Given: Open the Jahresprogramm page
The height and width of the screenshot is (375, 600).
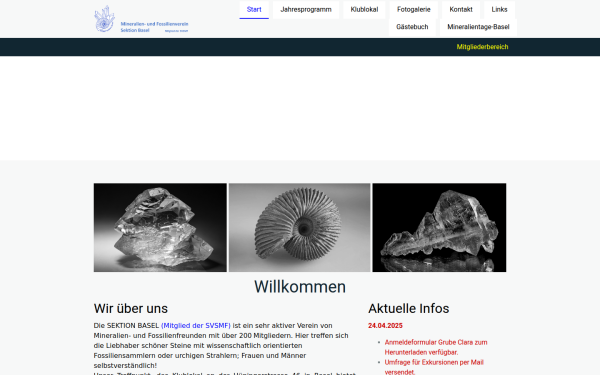Looking at the screenshot, I should [306, 10].
